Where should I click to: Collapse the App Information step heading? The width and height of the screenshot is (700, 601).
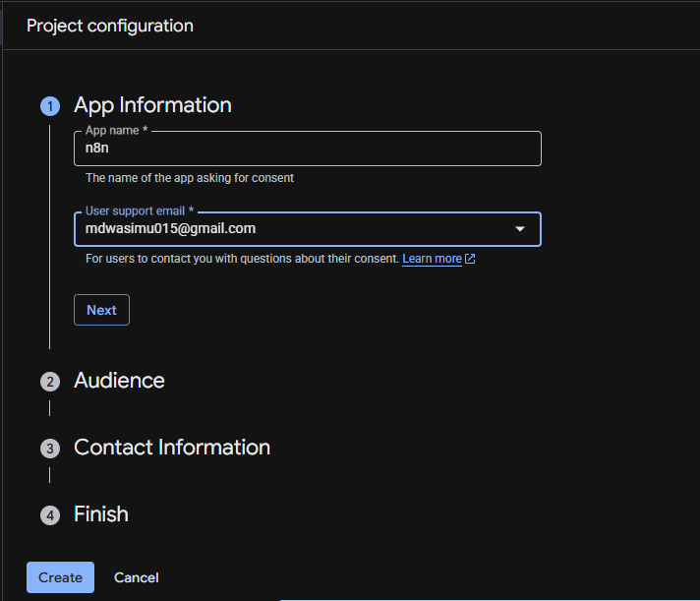pyautogui.click(x=152, y=105)
